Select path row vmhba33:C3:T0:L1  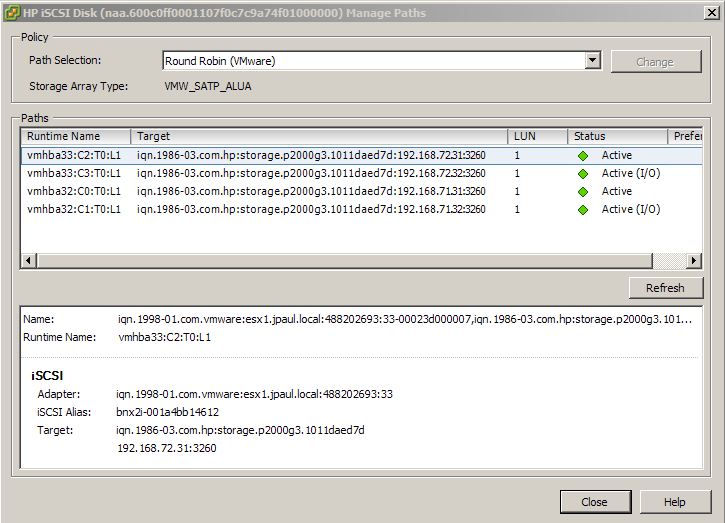[x=362, y=173]
